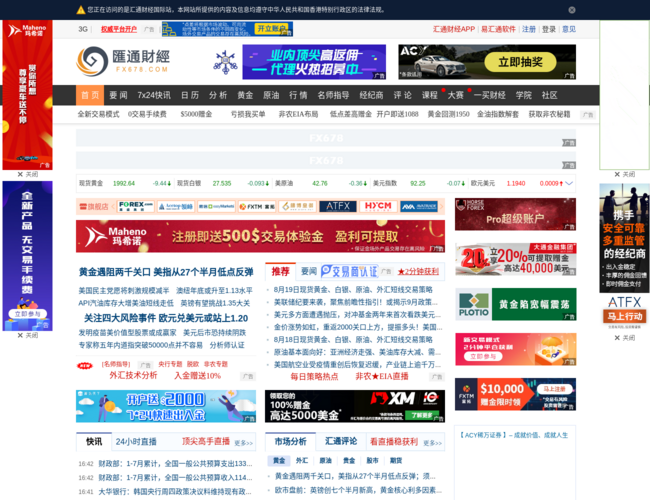Image resolution: width=650 pixels, height=500 pixels.
Task: Close the left 全新产品 blue side ad
Action: pyautogui.click(x=28, y=335)
